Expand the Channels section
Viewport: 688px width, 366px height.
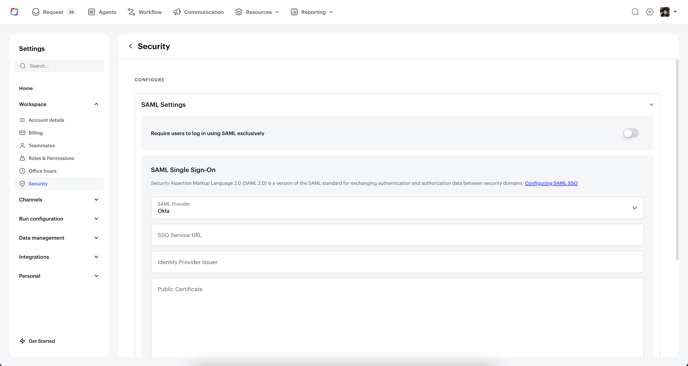pyautogui.click(x=96, y=200)
